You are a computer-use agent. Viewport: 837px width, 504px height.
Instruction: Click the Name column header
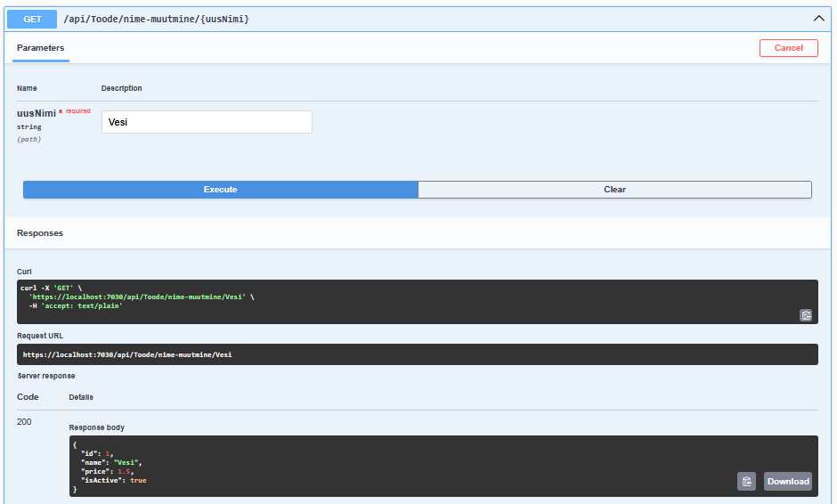pyautogui.click(x=27, y=88)
